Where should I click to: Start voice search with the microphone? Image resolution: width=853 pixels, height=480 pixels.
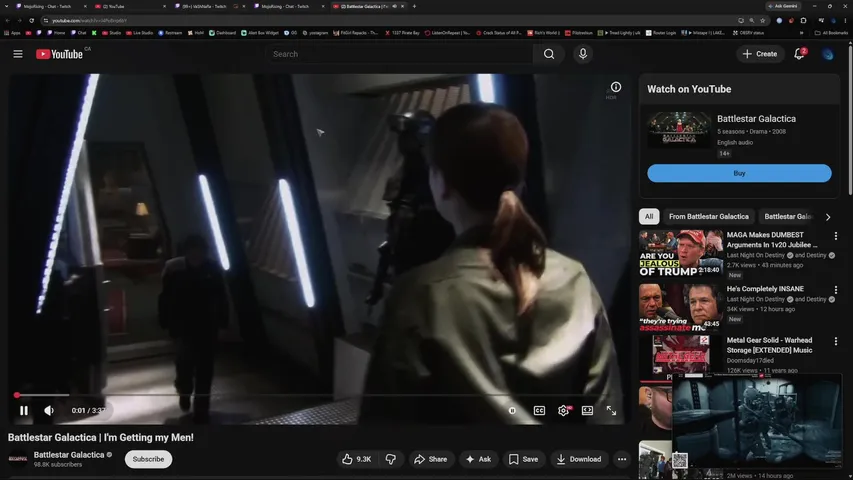click(583, 54)
